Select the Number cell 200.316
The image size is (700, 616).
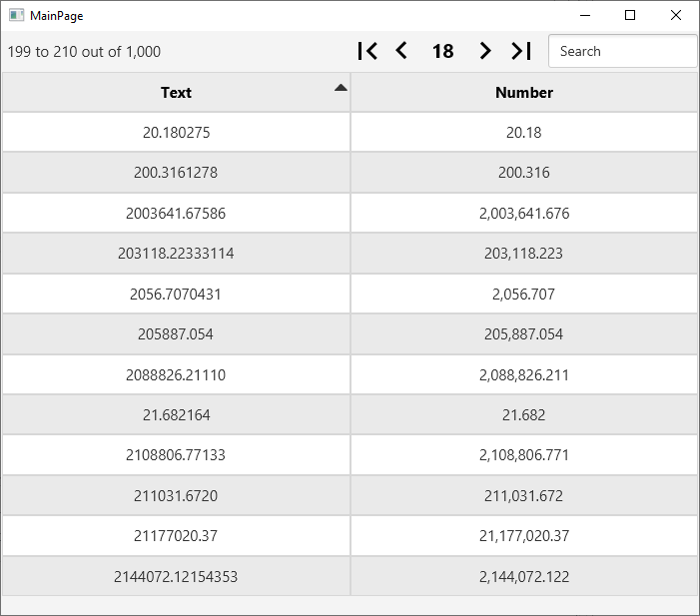[x=524, y=173]
